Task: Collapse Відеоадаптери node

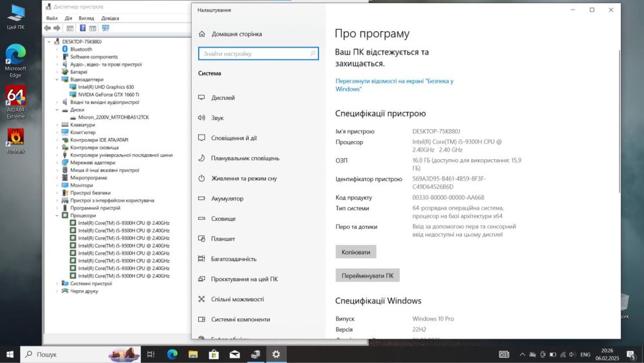Action: 57,79
